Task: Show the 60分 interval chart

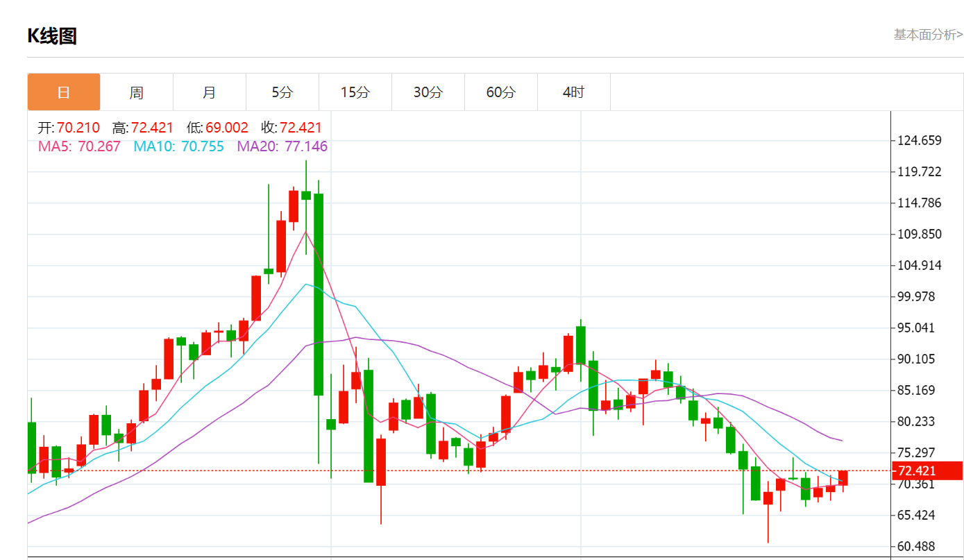Action: (x=501, y=92)
